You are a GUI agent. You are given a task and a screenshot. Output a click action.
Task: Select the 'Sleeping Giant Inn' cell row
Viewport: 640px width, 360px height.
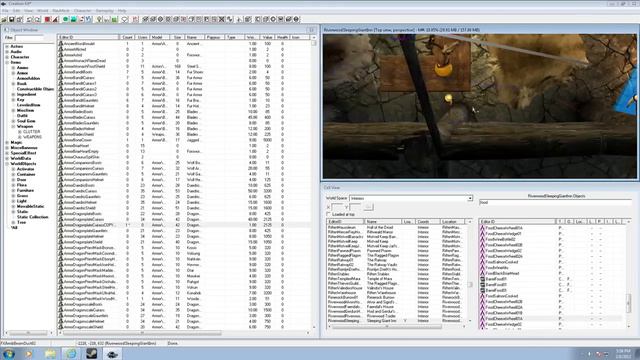pos(396,321)
